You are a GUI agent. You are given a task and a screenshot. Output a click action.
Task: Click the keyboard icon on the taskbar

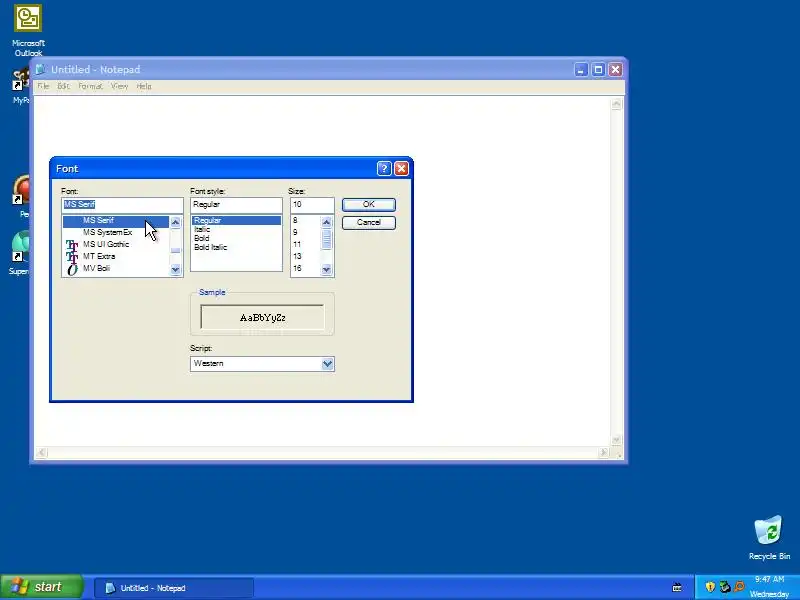click(x=677, y=588)
